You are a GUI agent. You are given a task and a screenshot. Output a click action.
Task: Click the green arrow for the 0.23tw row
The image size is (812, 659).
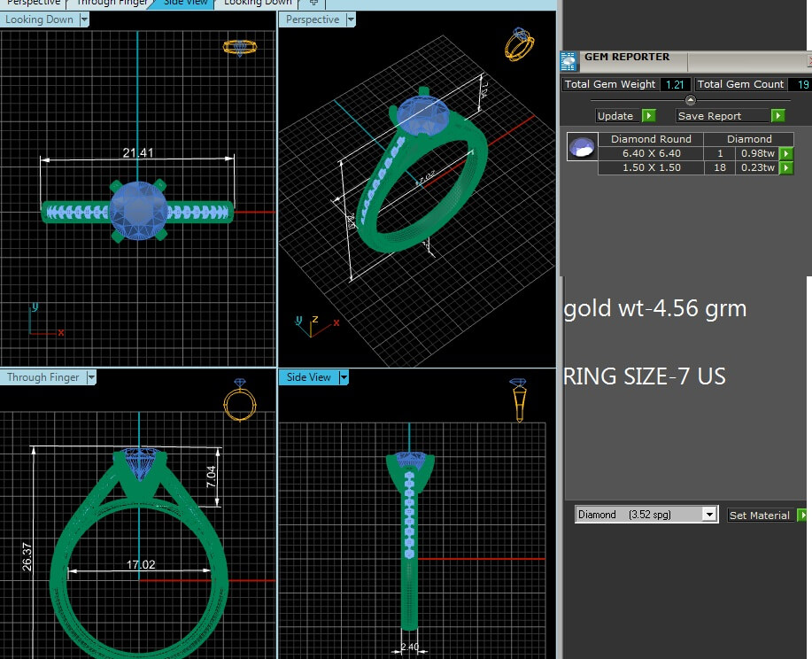point(785,168)
